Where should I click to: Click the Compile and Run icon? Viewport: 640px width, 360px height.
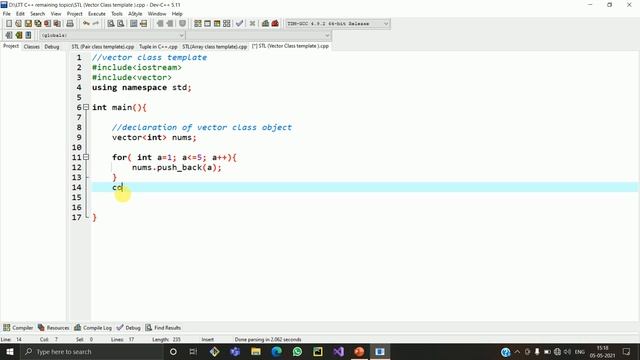click(217, 24)
